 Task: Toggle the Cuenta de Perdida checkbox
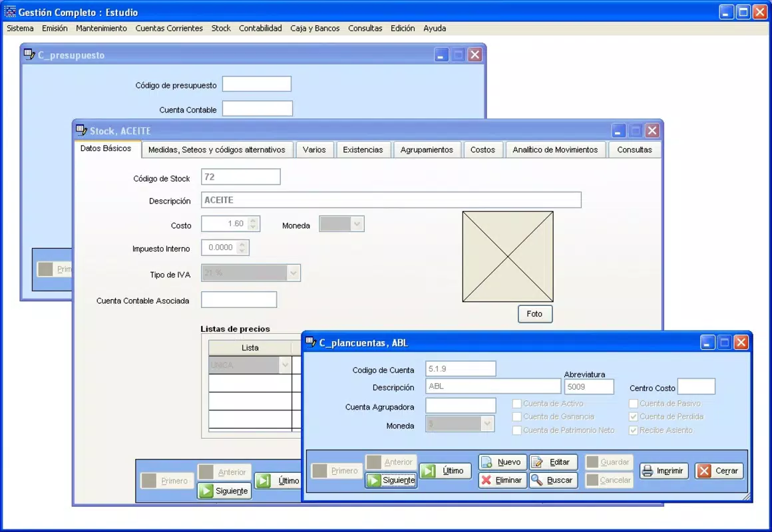(634, 417)
